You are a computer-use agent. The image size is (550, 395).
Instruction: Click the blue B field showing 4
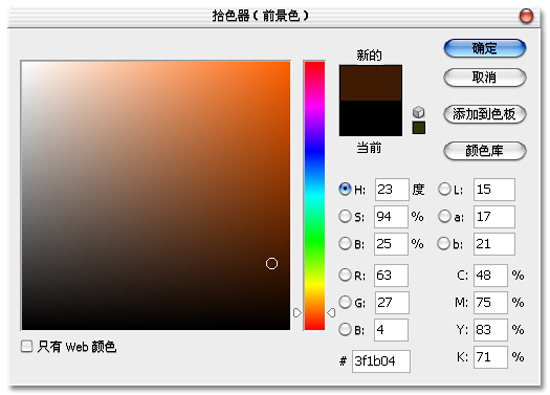(x=391, y=330)
